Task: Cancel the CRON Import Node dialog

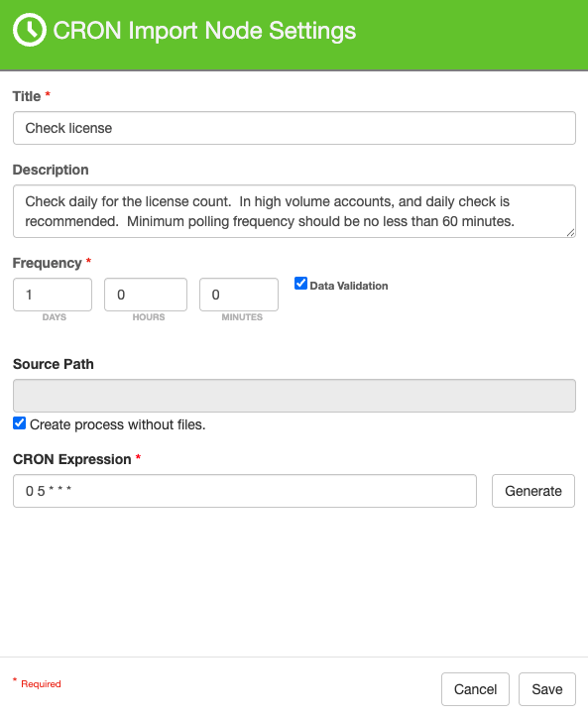Action: 475,689
